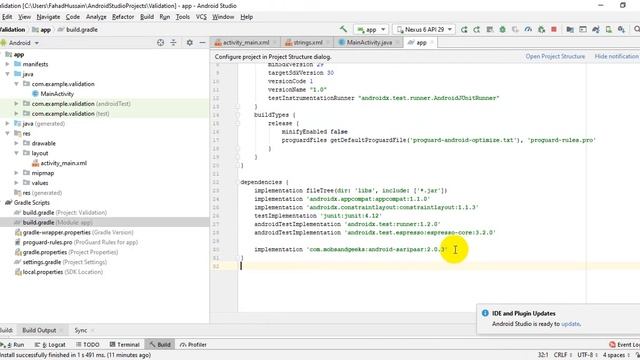Open the Nexus 6 API 29 device dropdown
The image size is (640, 360).
pos(424,29)
